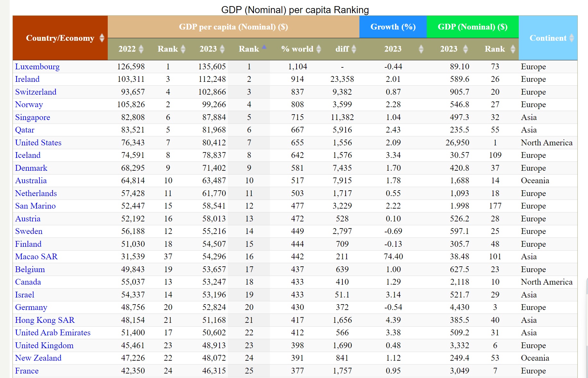The height and width of the screenshot is (378, 588).
Task: Follow the United States link
Action: click(38, 143)
